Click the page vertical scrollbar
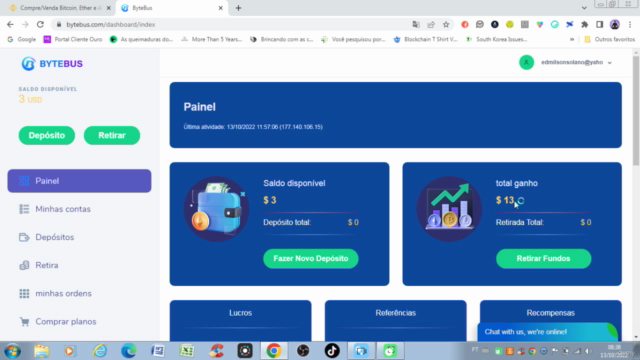The height and width of the screenshot is (360, 640). pos(636,111)
